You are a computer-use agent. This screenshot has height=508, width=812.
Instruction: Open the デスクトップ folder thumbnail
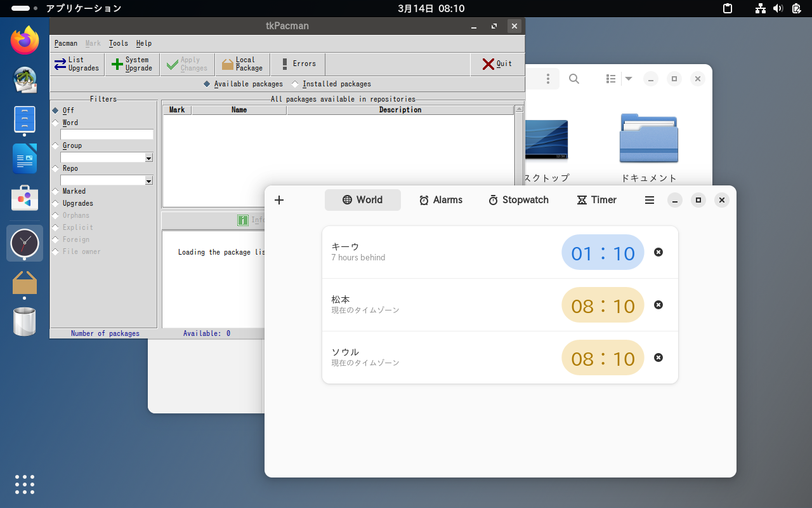[x=546, y=139]
